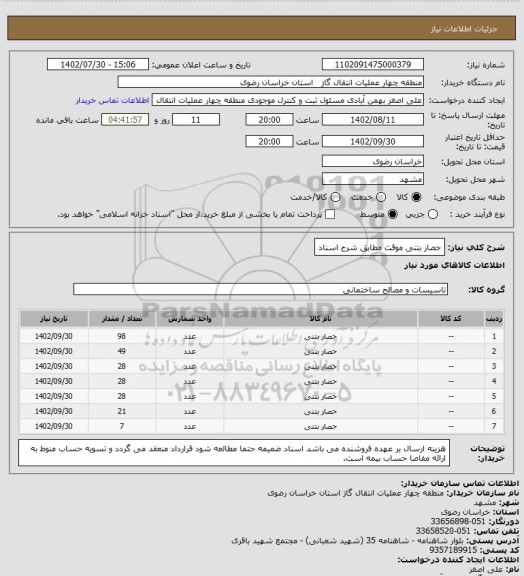The image size is (524, 576).
Task: Click the اطلاعات تماس سازمان خریدار heading
Action: 460,483
